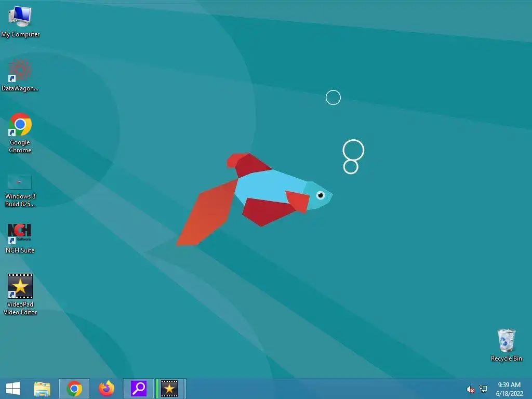Click the "VideoPad Video Editor" label text

click(x=20, y=309)
